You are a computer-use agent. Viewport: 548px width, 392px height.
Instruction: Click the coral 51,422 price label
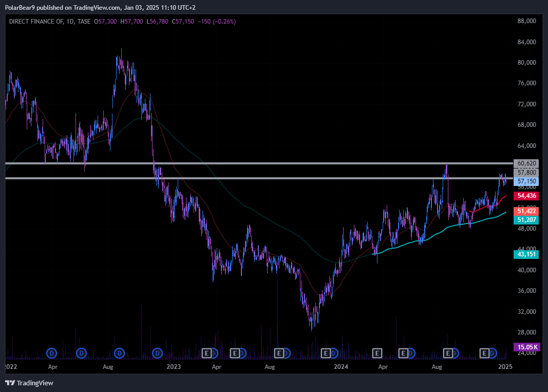click(x=527, y=211)
